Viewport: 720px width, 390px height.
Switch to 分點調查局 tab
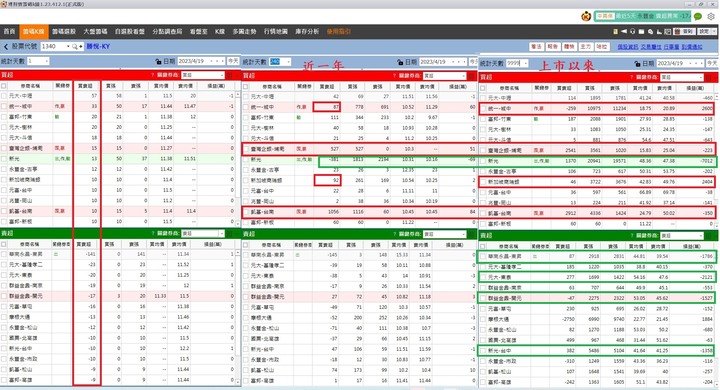point(168,32)
